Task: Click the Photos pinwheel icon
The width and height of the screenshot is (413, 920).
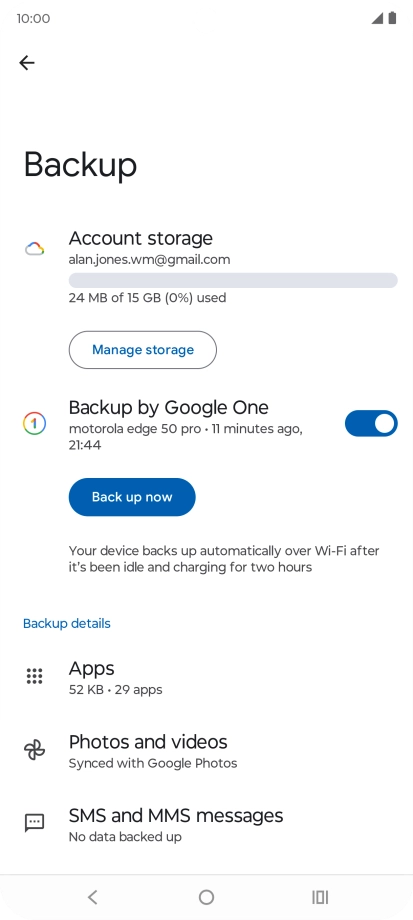Action: 35,750
